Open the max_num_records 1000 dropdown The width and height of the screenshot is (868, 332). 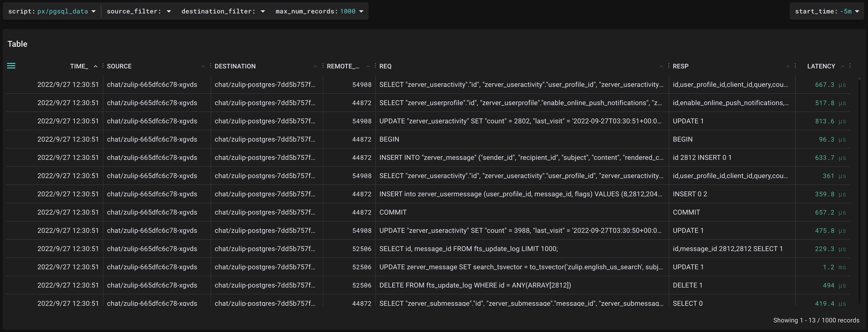coord(319,11)
